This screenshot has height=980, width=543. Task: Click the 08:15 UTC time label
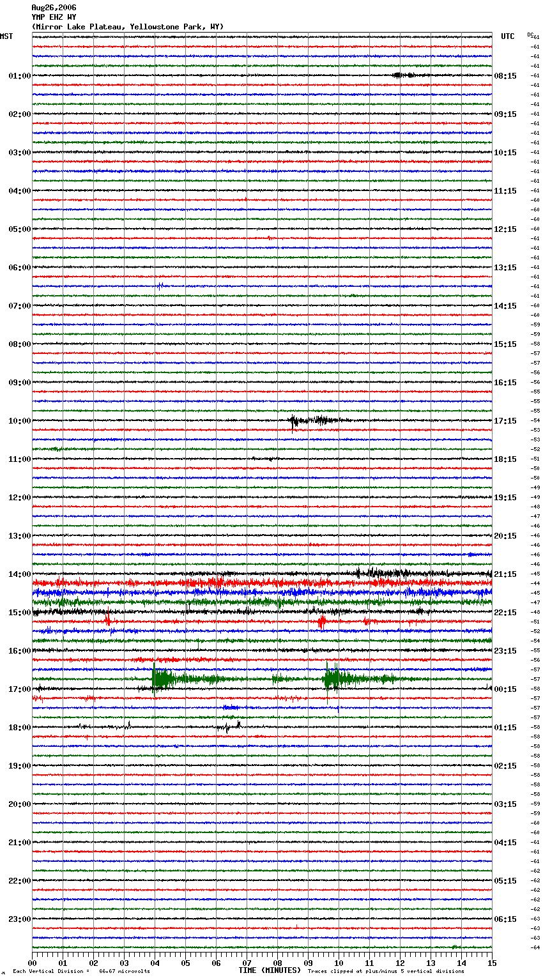coord(505,76)
